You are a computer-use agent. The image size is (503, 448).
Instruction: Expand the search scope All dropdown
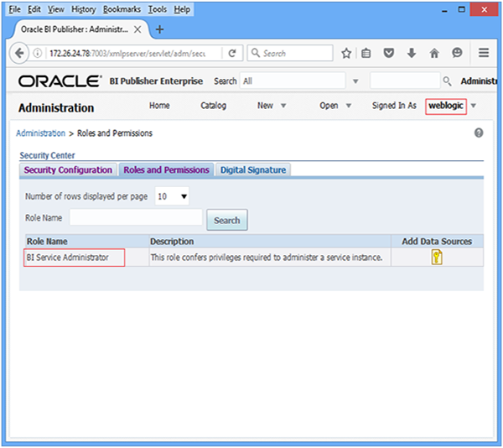(355, 81)
